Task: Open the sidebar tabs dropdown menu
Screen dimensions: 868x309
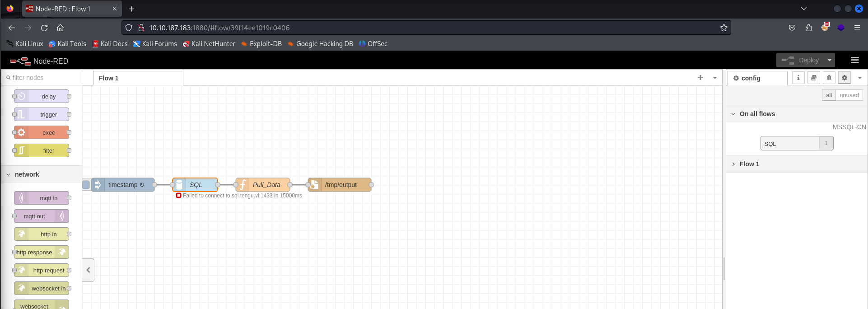Action: (860, 78)
